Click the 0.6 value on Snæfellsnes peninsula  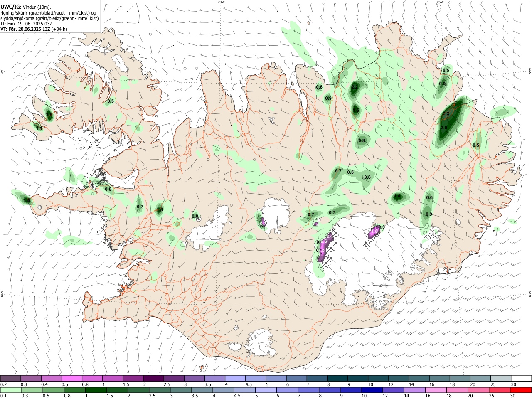click(x=108, y=189)
